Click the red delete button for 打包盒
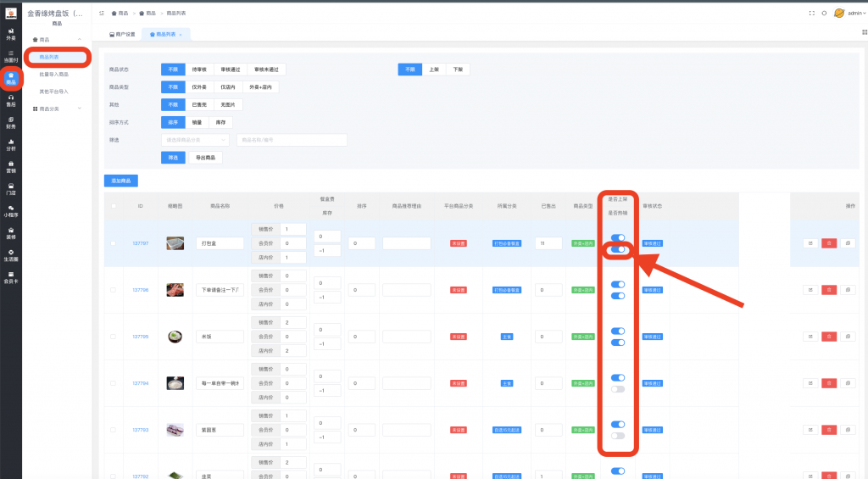The image size is (868, 479). [829, 243]
